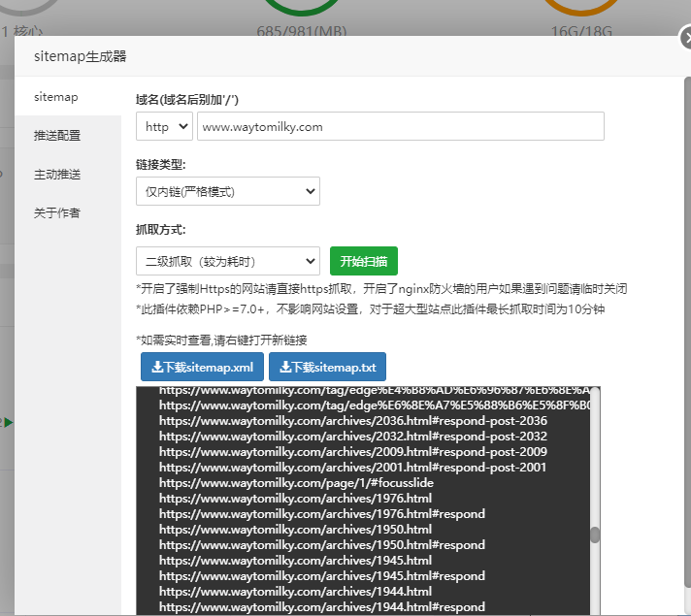This screenshot has width=691, height=616.
Task: Click hint 如需实时查看,请右键打开新链接
Action: click(x=221, y=340)
